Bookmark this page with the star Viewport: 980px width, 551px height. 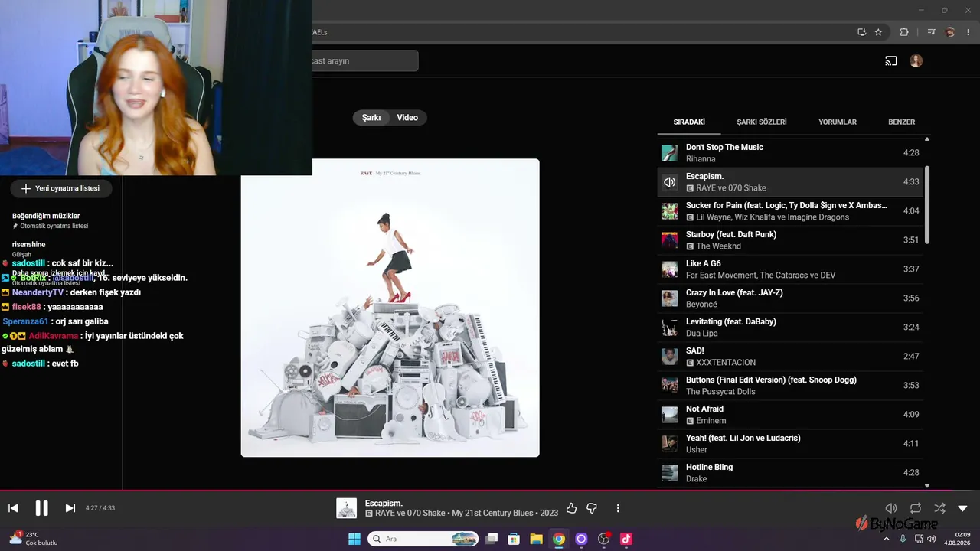click(x=878, y=32)
